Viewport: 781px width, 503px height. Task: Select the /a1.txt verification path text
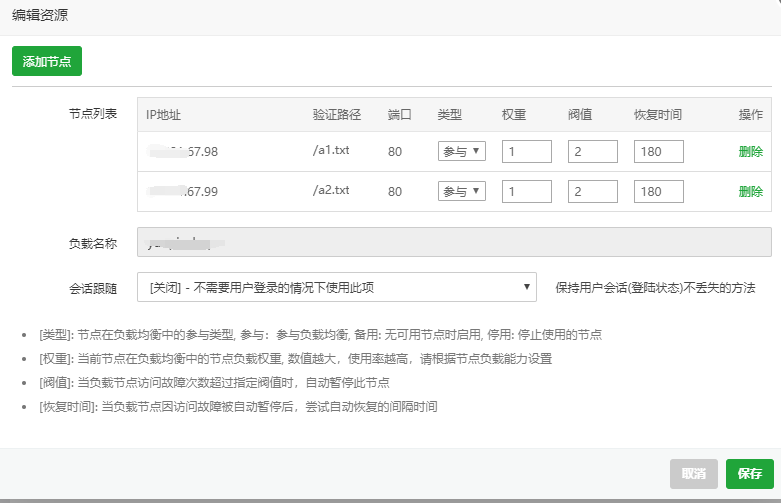click(331, 150)
